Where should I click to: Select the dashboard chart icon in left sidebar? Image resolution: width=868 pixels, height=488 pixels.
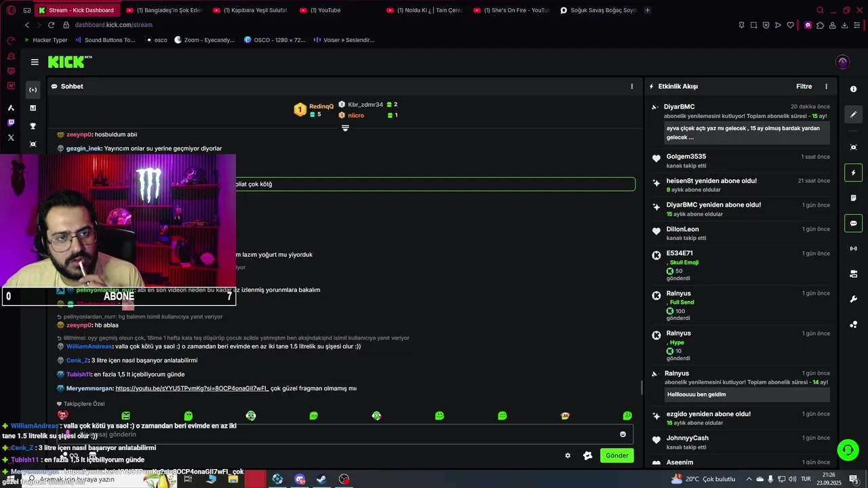coord(33,108)
